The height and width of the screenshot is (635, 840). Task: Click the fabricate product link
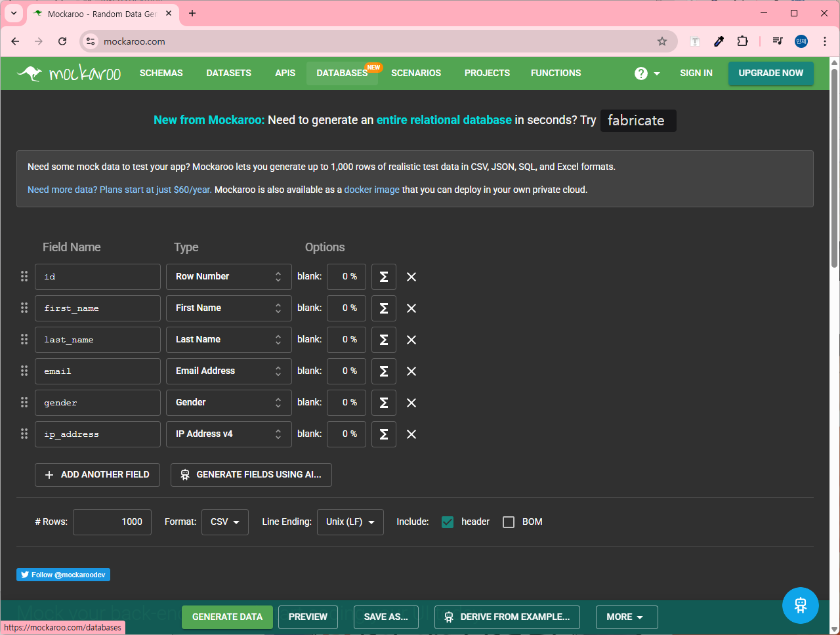tap(638, 121)
